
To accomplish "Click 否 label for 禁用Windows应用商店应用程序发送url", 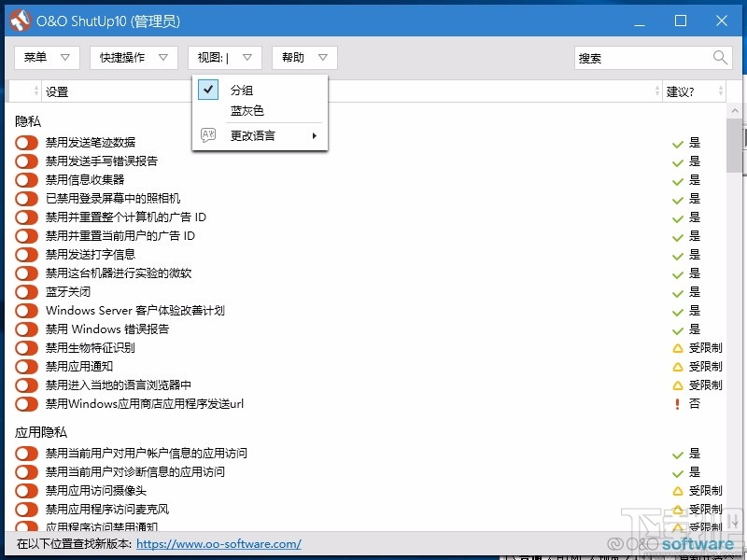I will pos(695,404).
